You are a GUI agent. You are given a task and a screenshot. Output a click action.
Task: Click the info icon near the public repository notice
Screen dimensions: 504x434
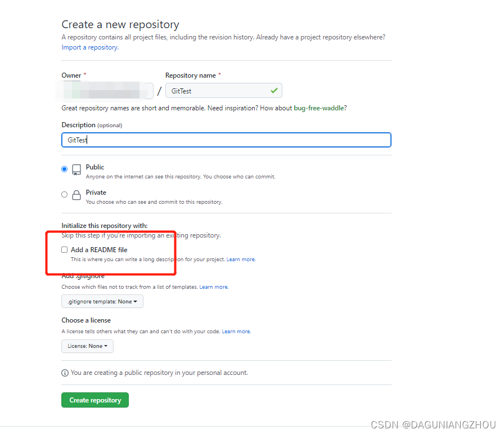[x=65, y=373]
